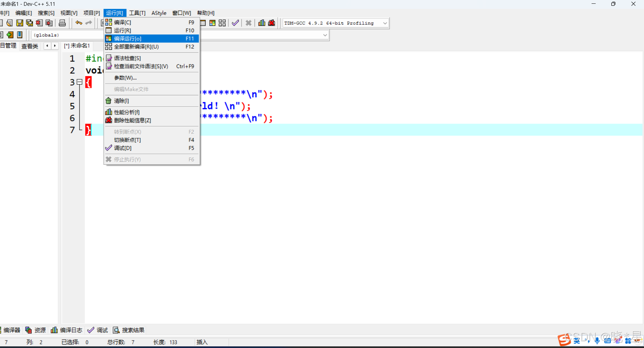Click the Compile & Run toolbar icon

212,23
